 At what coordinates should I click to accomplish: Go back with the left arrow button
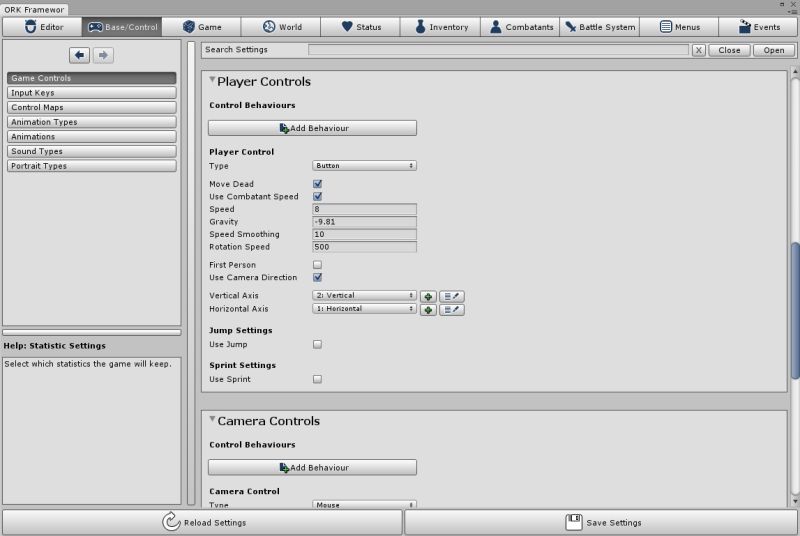79,55
